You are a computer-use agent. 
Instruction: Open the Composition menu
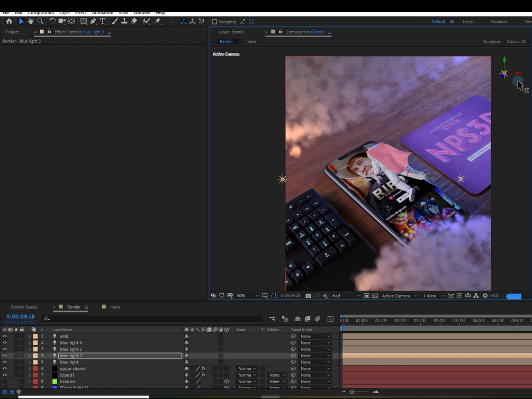[41, 13]
